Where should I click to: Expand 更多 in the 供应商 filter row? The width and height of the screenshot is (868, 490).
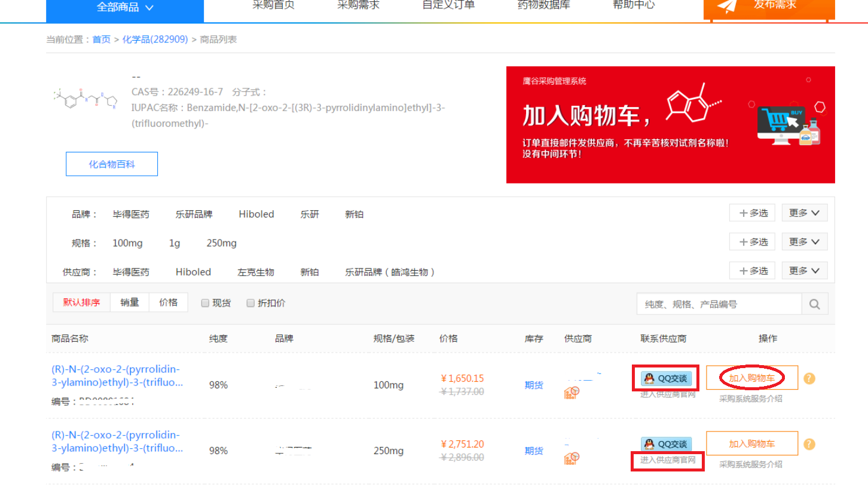pyautogui.click(x=804, y=271)
